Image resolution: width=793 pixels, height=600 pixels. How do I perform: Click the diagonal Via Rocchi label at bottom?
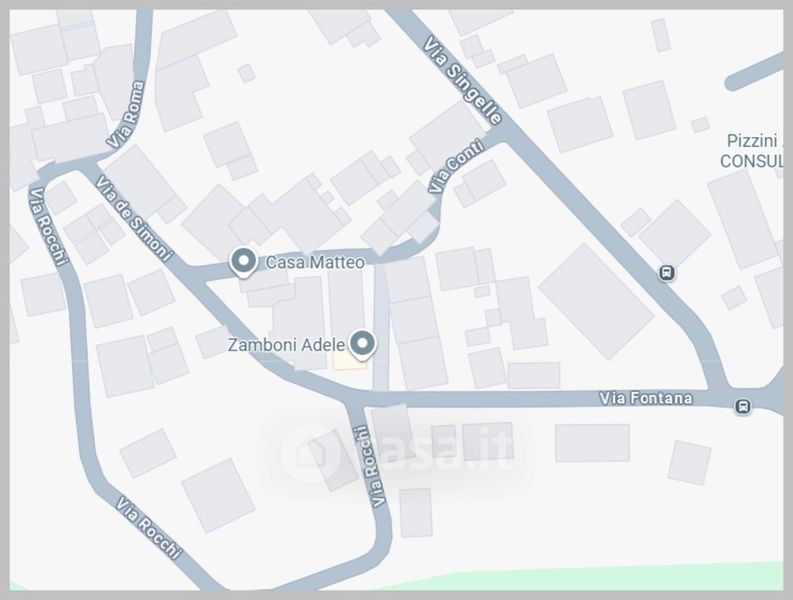pos(149,528)
